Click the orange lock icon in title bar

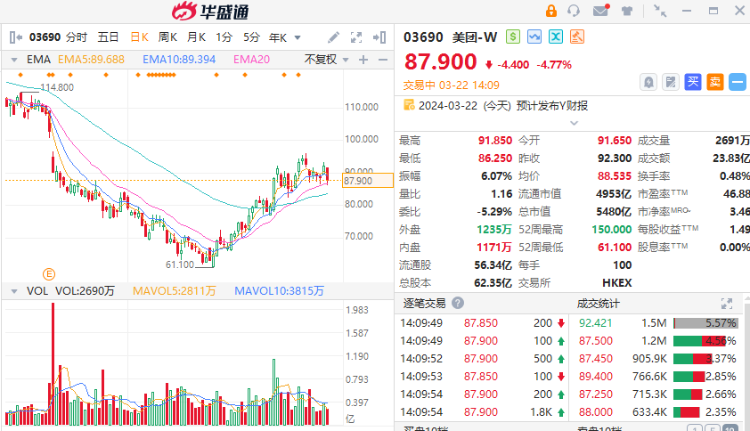click(551, 11)
